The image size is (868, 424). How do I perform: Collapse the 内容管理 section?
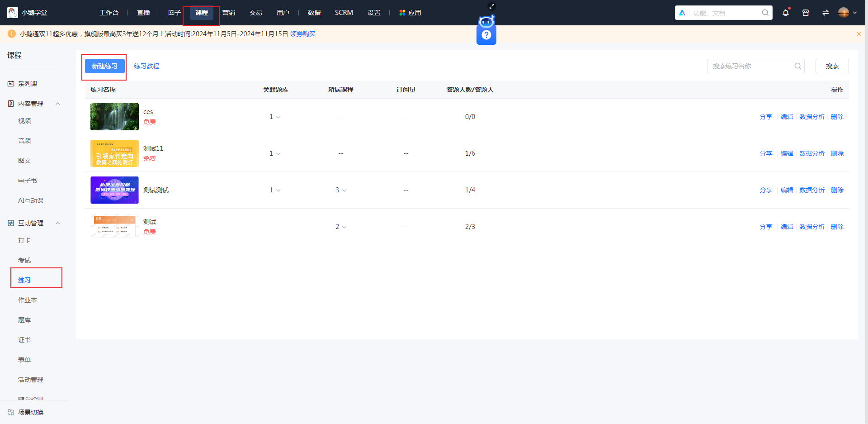tap(57, 103)
